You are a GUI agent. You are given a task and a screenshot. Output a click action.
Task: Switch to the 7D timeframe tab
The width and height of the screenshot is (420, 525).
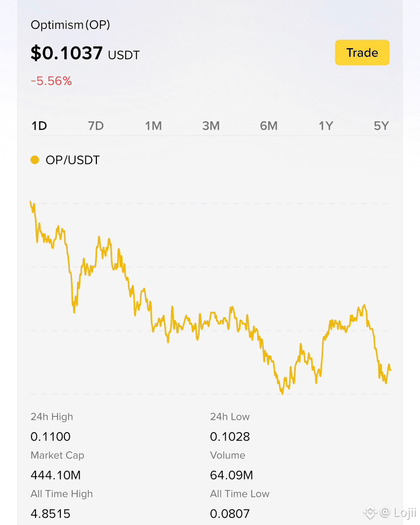point(96,126)
